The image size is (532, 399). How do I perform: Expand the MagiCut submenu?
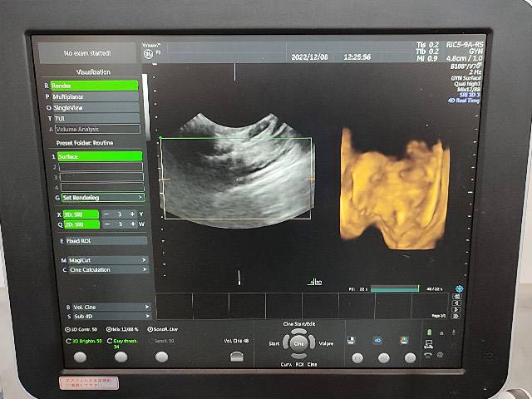click(108, 260)
